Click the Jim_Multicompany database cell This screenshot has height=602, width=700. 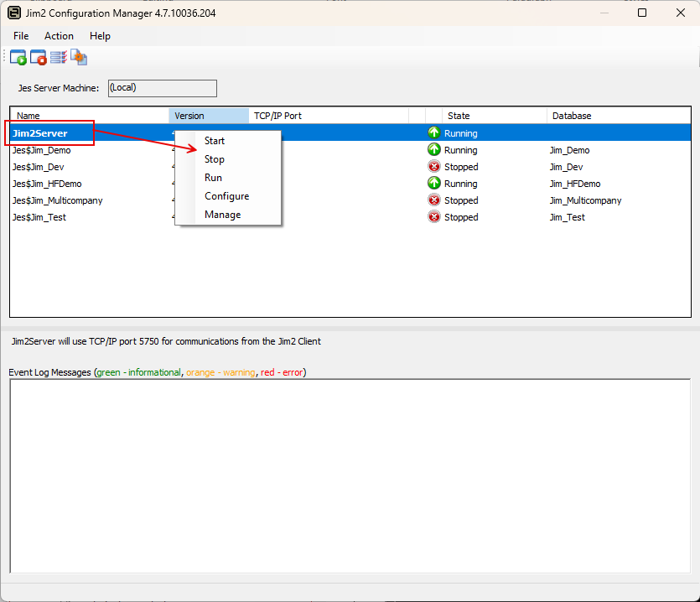coord(585,200)
